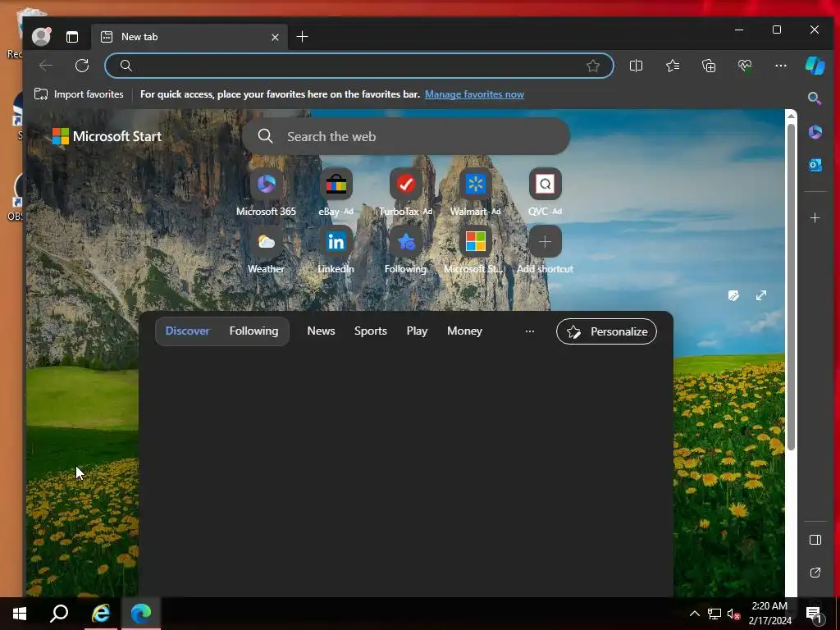Image resolution: width=840 pixels, height=630 pixels.
Task: Open the Following shortcut tile
Action: pos(405,249)
